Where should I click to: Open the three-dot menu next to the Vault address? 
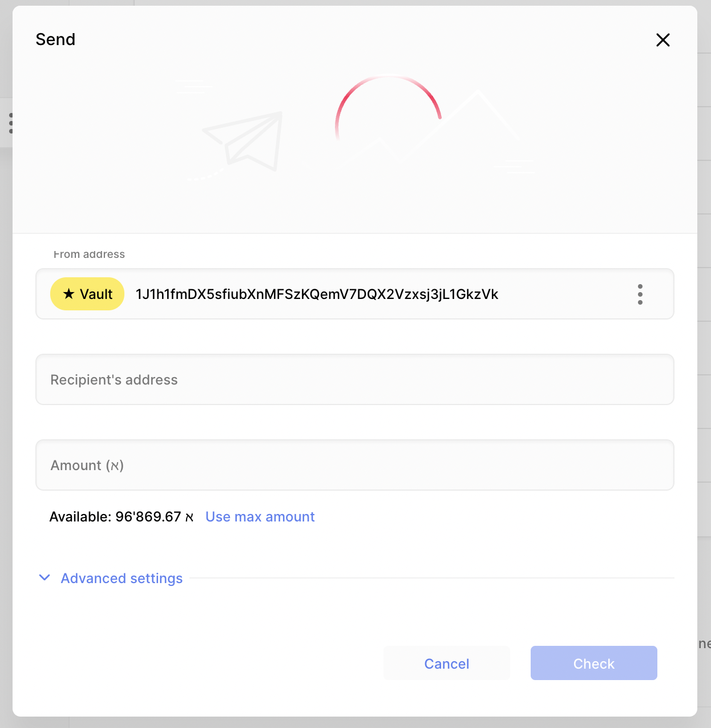click(x=640, y=294)
